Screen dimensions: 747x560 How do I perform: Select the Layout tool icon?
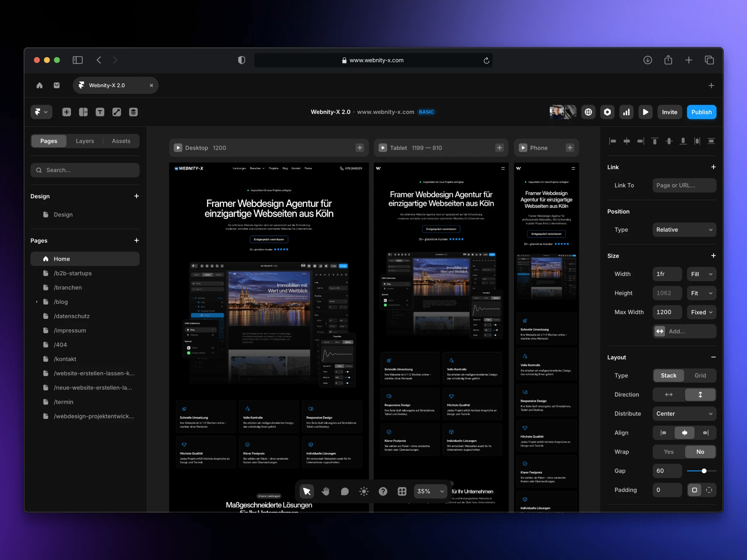click(x=83, y=112)
